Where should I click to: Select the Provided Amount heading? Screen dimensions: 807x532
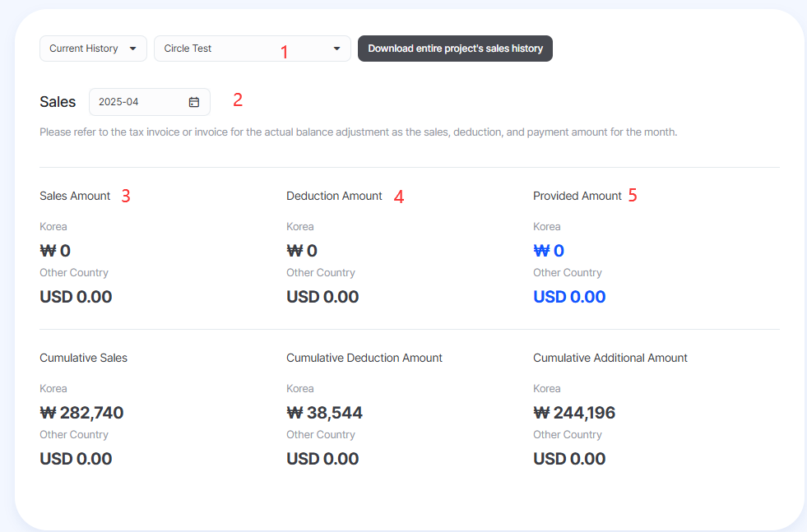[x=577, y=196]
